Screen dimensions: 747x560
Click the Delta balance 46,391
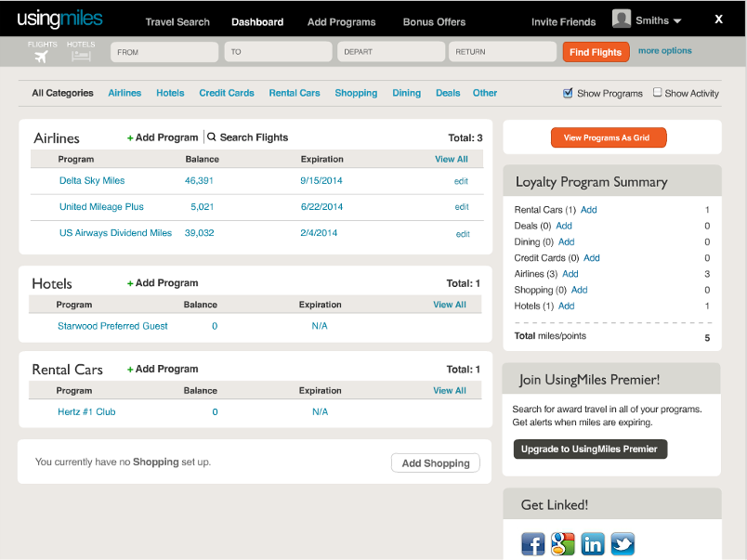coord(199,180)
